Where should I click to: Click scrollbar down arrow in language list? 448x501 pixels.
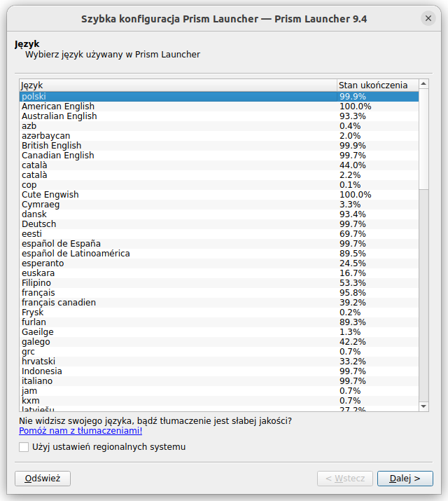point(423,406)
